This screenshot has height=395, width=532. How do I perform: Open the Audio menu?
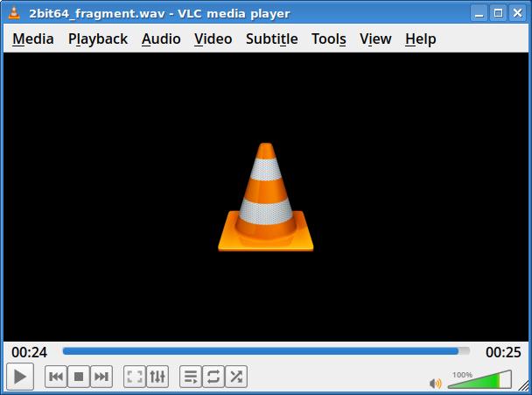(161, 39)
